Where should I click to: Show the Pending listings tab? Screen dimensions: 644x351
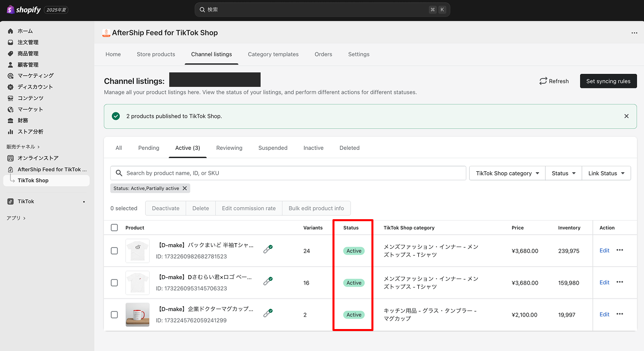149,148
